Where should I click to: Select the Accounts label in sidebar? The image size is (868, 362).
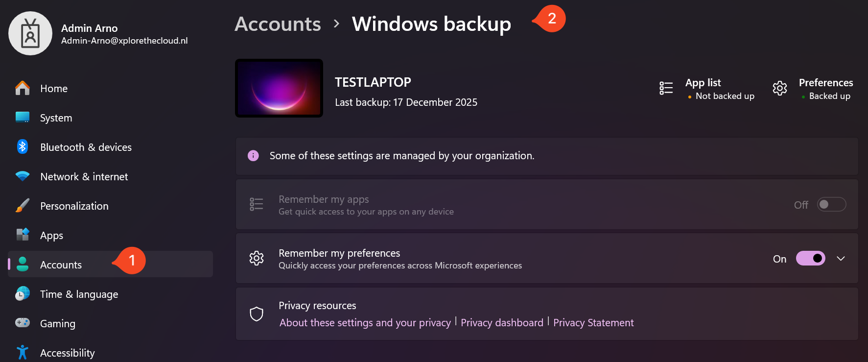[x=61, y=265]
